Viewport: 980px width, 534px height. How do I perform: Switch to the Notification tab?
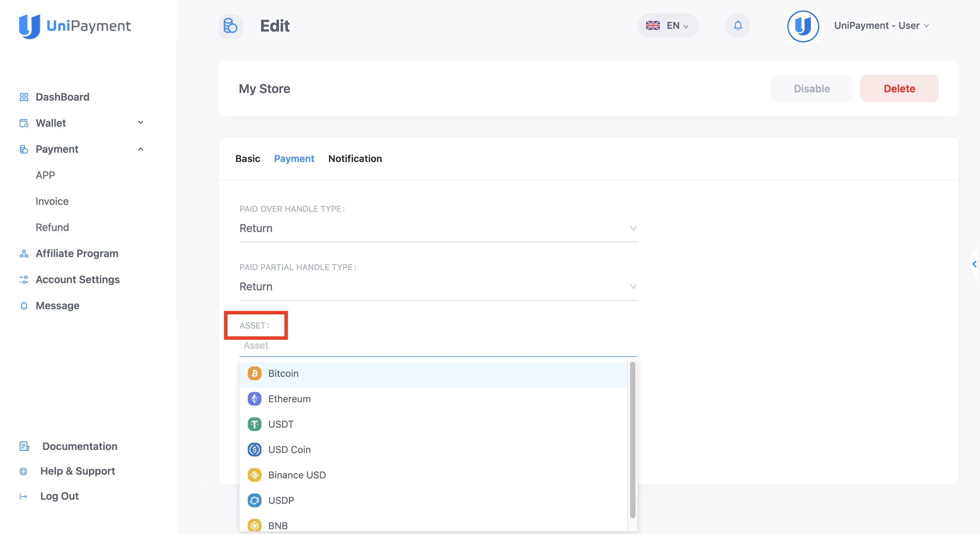click(x=355, y=159)
